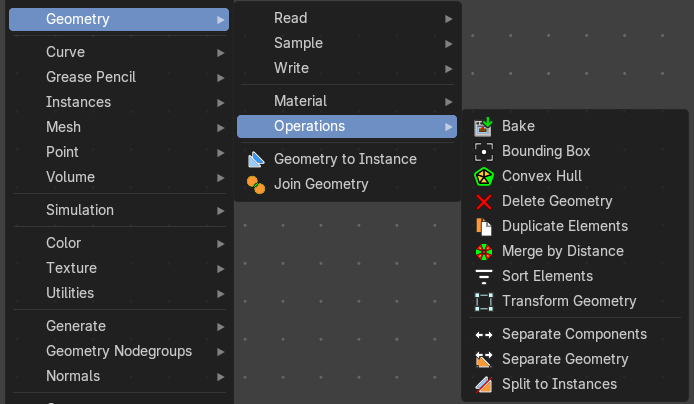694x404 pixels.
Task: Click the Separate Components arrows icon
Action: 483,335
